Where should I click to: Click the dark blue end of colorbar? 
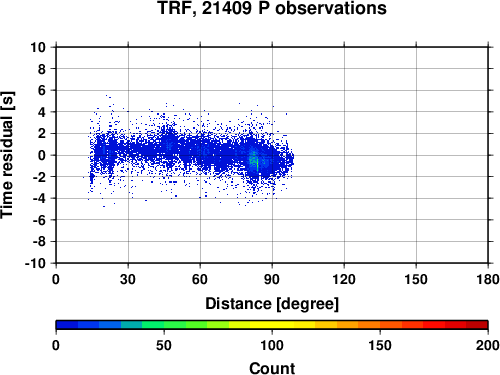tap(67, 324)
